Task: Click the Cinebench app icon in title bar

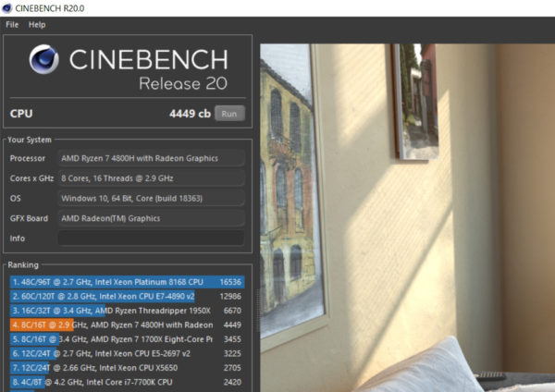Action: (x=7, y=7)
